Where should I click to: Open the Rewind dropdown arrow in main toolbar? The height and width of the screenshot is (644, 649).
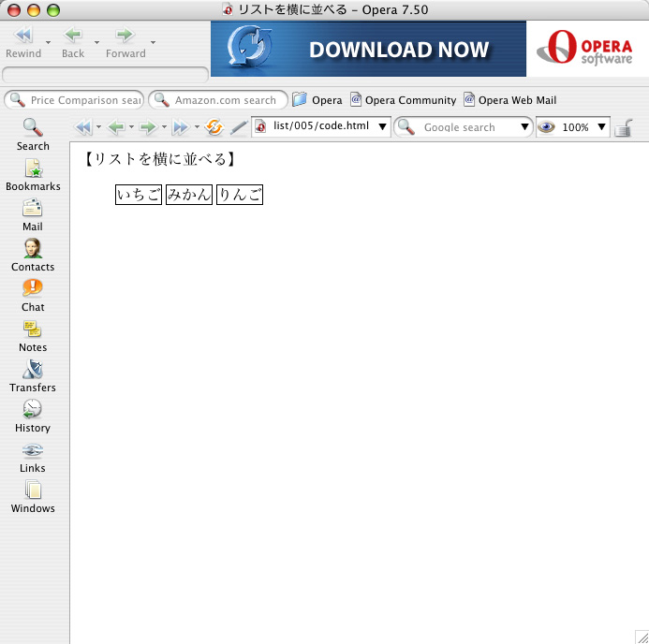tap(48, 43)
